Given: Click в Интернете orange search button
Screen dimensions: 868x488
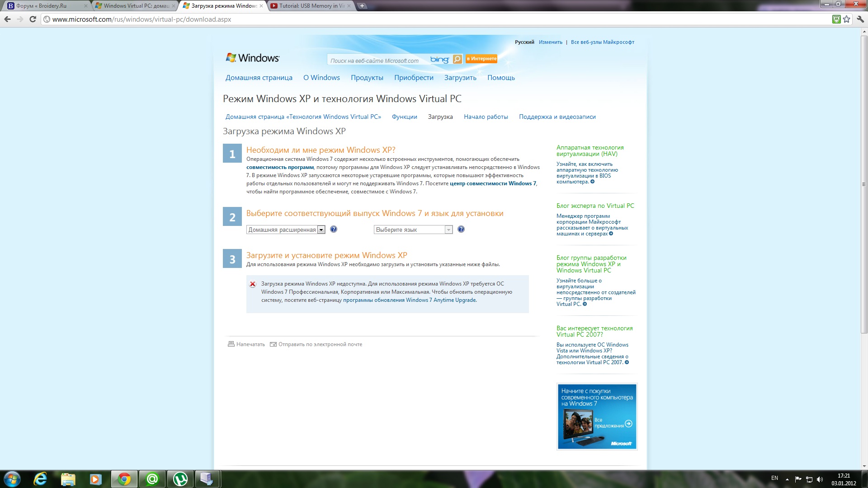Looking at the screenshot, I should point(481,59).
